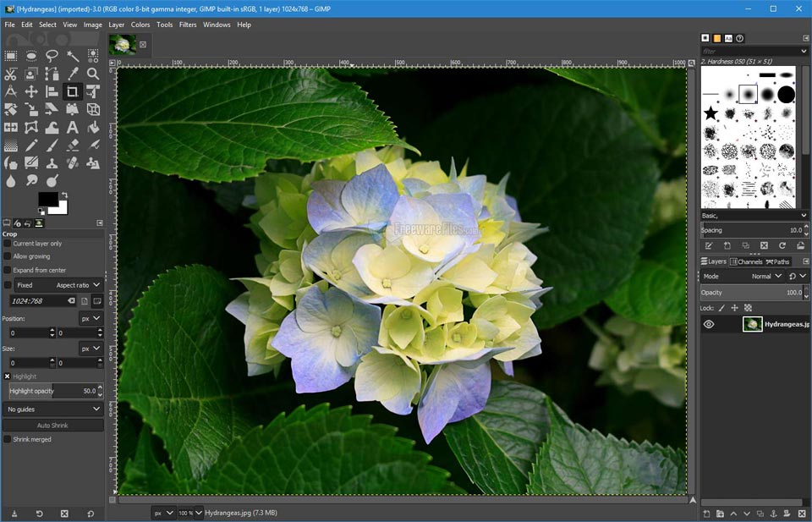Select the Gradient tool

tap(10, 144)
